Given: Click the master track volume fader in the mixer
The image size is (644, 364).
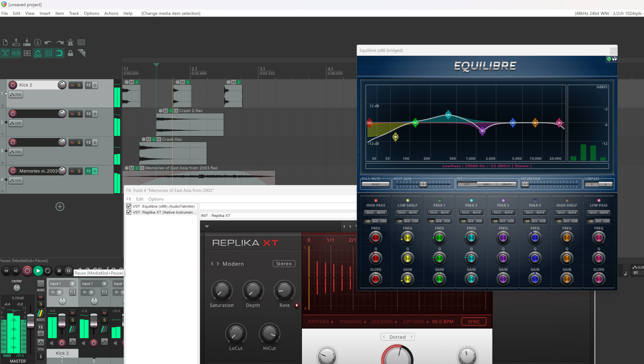Looking at the screenshot, I should tap(31, 321).
